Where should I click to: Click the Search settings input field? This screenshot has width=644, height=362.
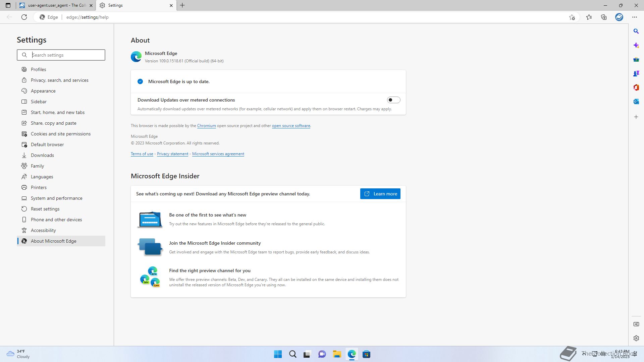61,55
